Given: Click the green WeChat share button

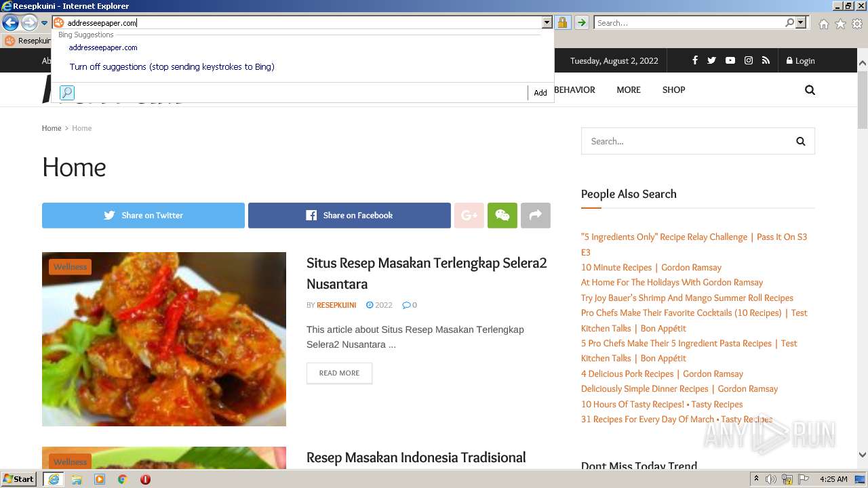Looking at the screenshot, I should tap(502, 216).
